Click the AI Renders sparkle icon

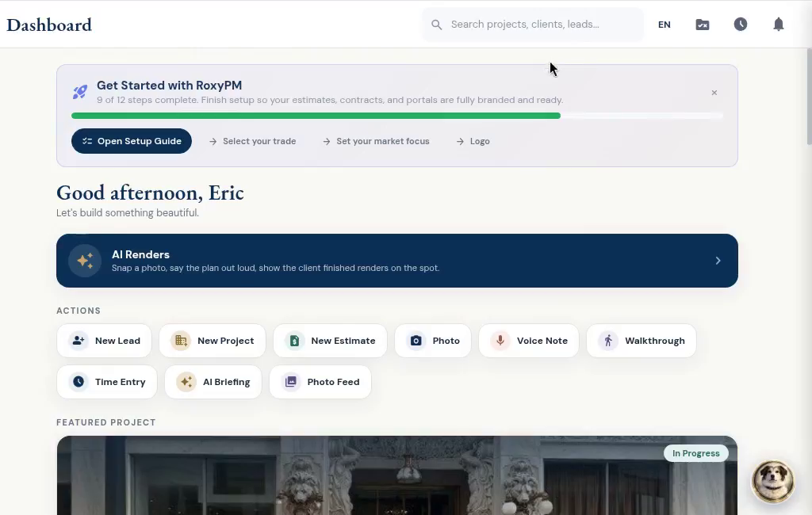point(85,261)
